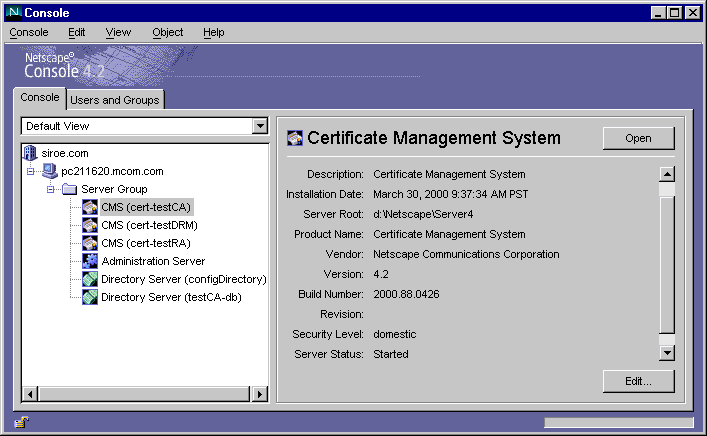This screenshot has height=436, width=707.
Task: Click the Certificate Management System header icon
Action: pyautogui.click(x=295, y=138)
